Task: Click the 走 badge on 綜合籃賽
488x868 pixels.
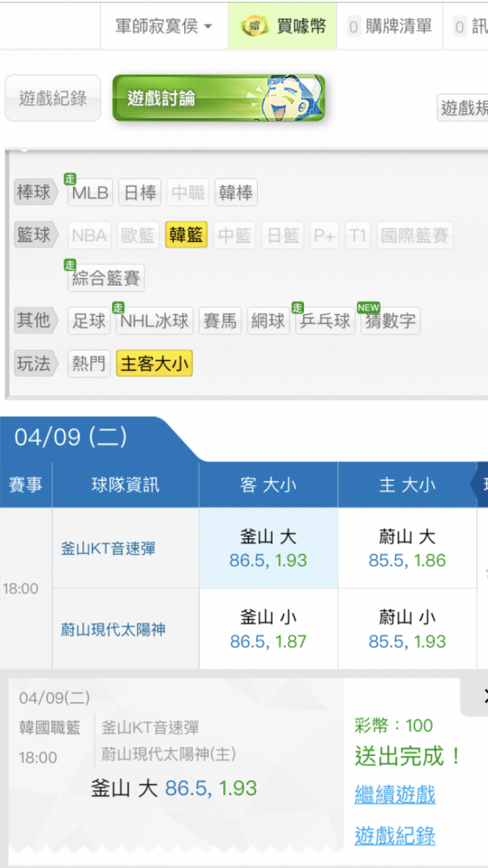Action: click(69, 265)
